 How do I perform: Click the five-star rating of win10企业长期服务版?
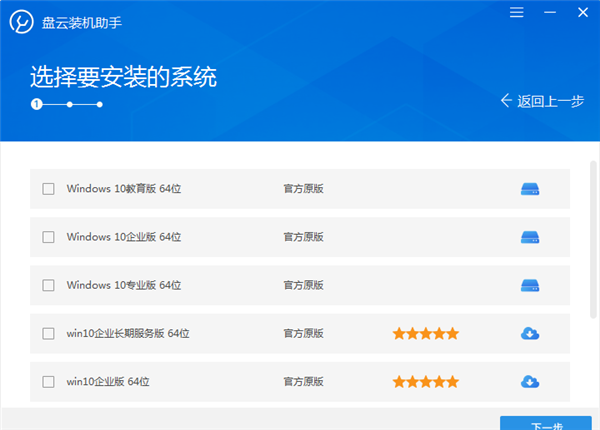tap(425, 333)
